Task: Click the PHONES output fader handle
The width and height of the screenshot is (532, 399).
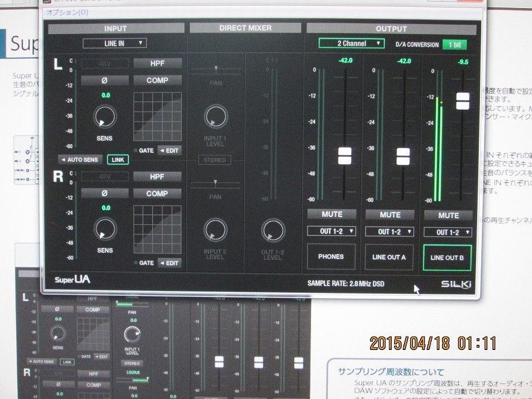Action: (344, 156)
